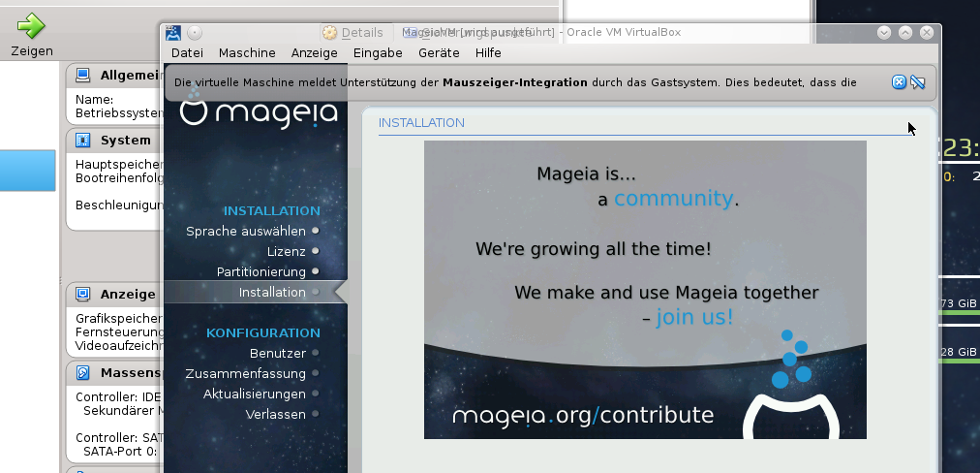
Task: Click the Name: row in Allgemein section
Action: point(94,100)
